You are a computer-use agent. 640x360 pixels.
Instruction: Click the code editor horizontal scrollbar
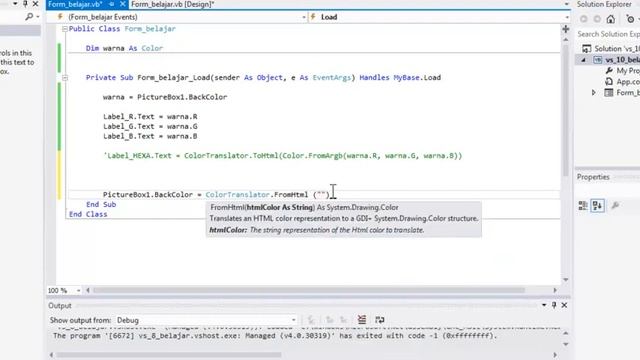tap(309, 290)
